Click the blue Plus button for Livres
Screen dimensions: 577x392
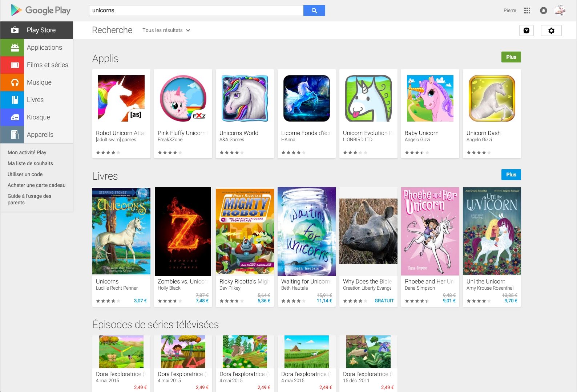click(511, 175)
